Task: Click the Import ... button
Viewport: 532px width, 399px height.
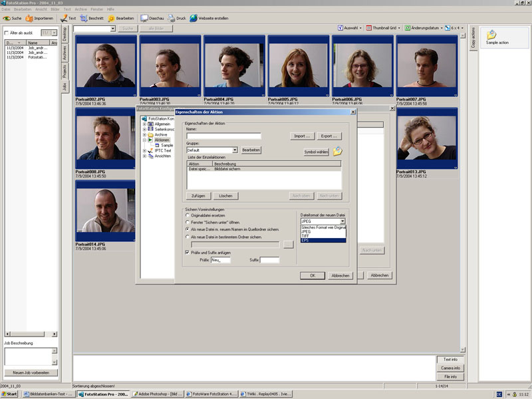Action: pos(303,136)
